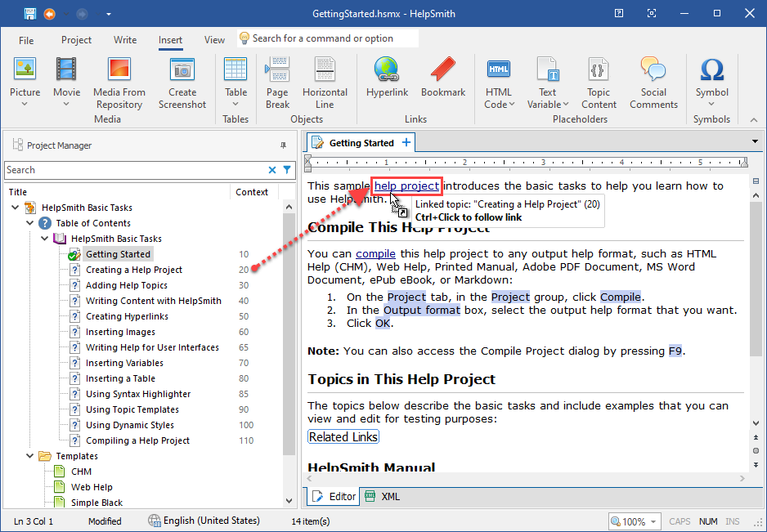Viewport: 767px width, 532px height.
Task: Switch to the Project ribbon tab
Action: pyautogui.click(x=76, y=40)
